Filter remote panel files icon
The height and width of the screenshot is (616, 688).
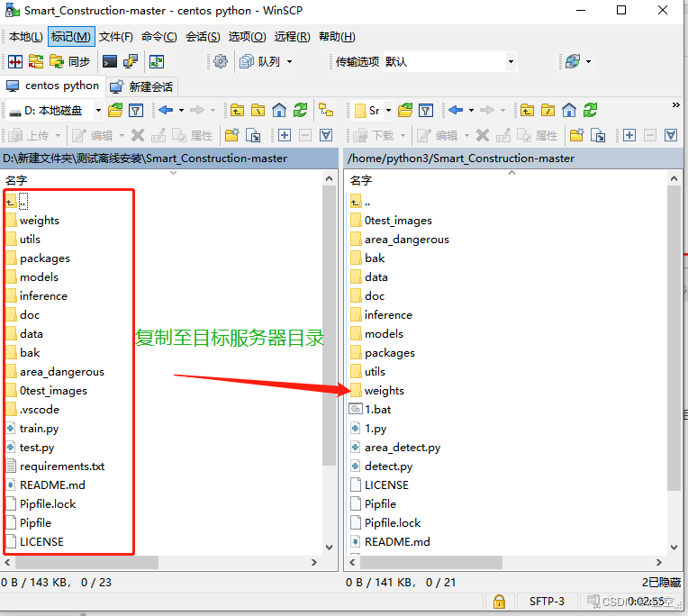click(426, 110)
